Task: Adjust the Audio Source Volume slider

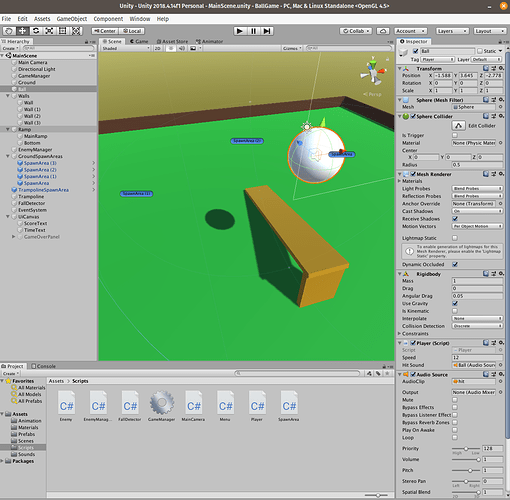Action: [466, 460]
